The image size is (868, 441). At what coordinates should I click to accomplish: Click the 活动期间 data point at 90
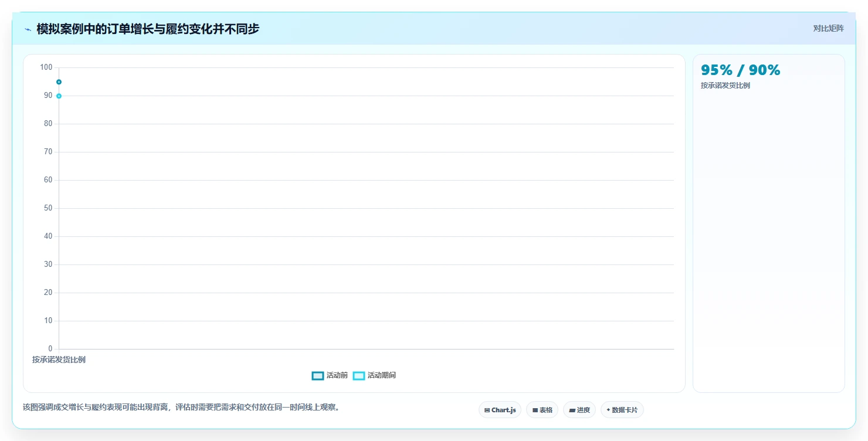coord(59,96)
